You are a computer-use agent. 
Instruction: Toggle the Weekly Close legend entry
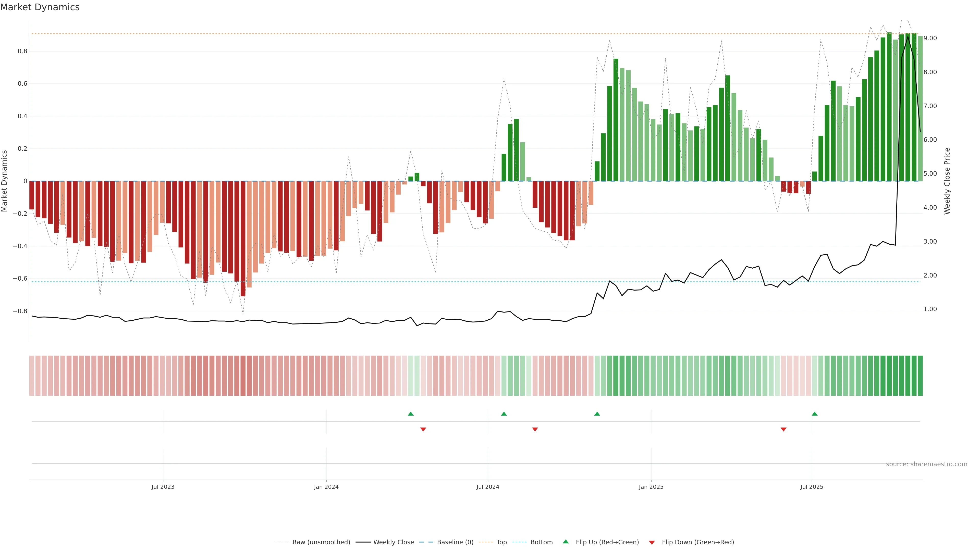393,542
